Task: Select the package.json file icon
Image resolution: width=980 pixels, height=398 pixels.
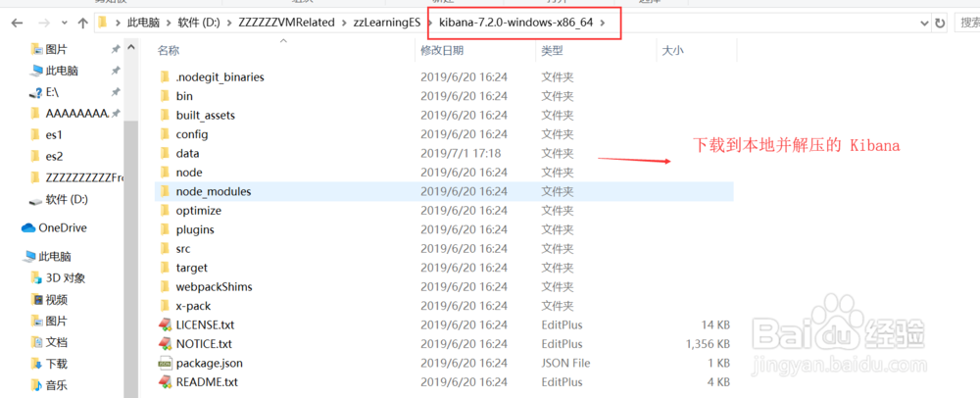Action: tap(165, 363)
